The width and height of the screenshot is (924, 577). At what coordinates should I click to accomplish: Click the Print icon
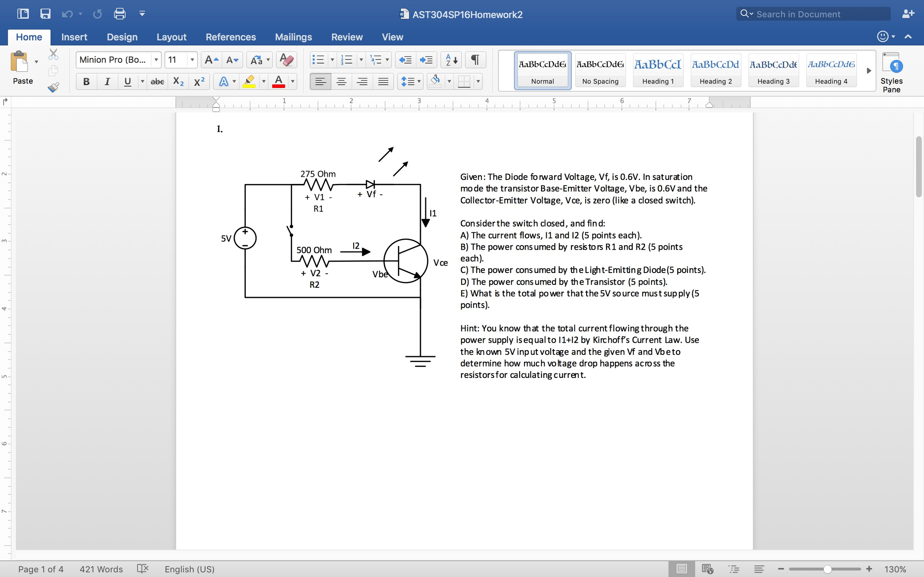(119, 14)
